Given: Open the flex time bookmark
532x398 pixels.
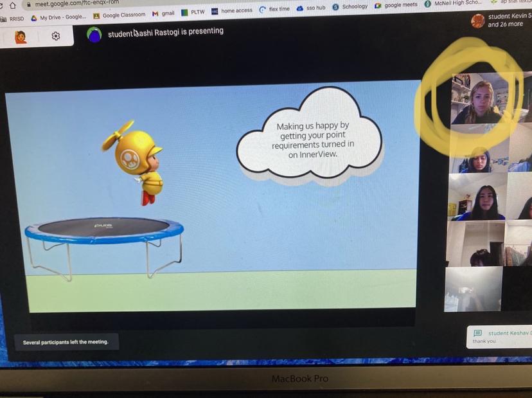Looking at the screenshot, I should 274,10.
